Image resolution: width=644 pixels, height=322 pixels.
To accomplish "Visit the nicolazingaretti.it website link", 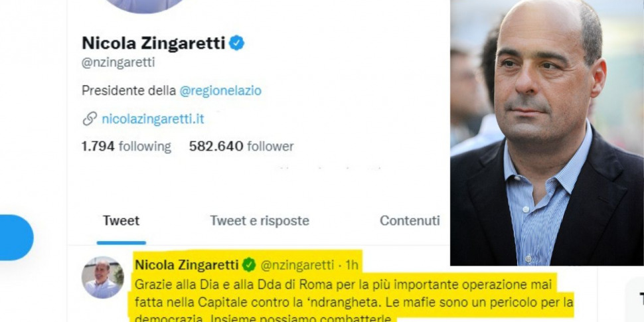I will click(153, 119).
